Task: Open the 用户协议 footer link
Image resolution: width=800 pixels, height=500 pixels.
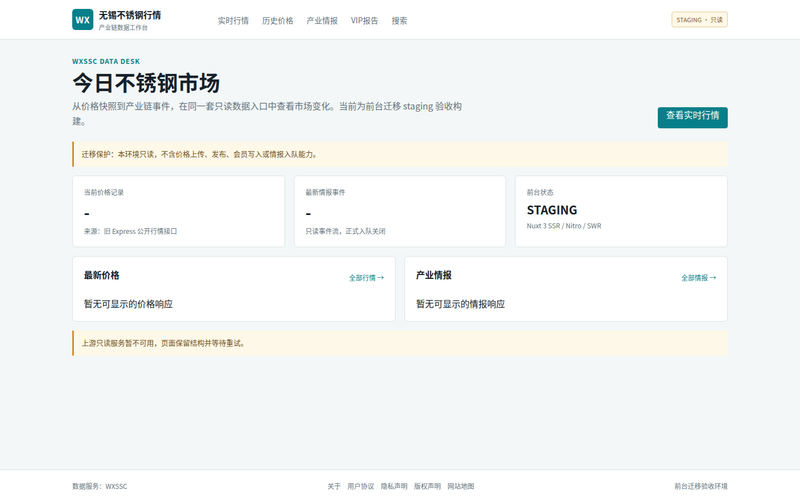Action: [361, 486]
